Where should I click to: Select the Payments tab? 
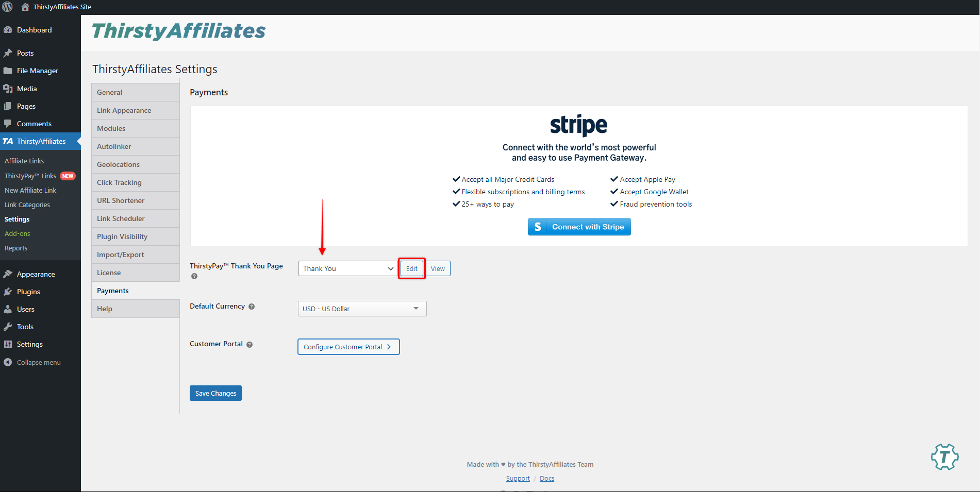[136, 291]
